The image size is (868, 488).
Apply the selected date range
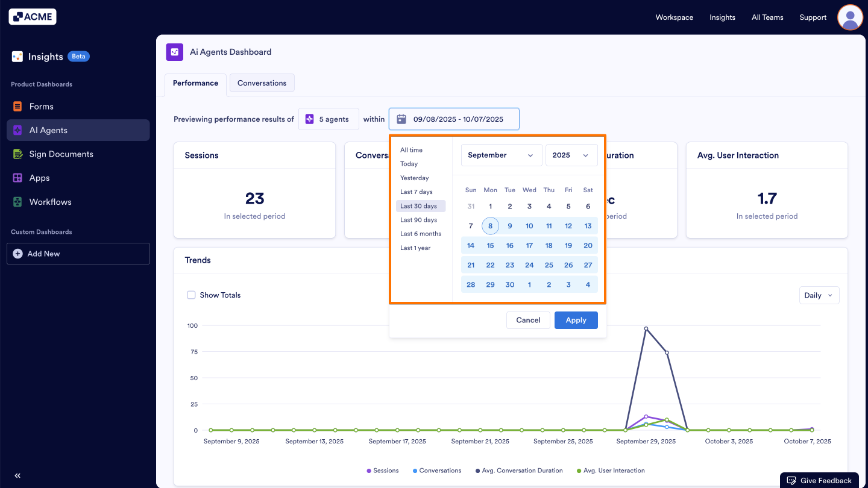[x=576, y=320]
